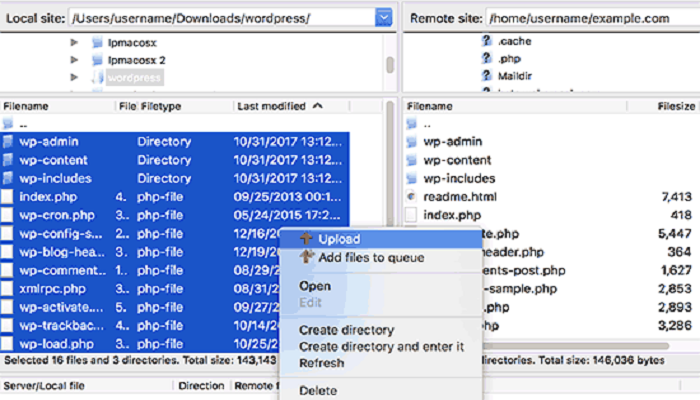Select the lpmacosx folder icon
700x400 pixels.
(97, 43)
